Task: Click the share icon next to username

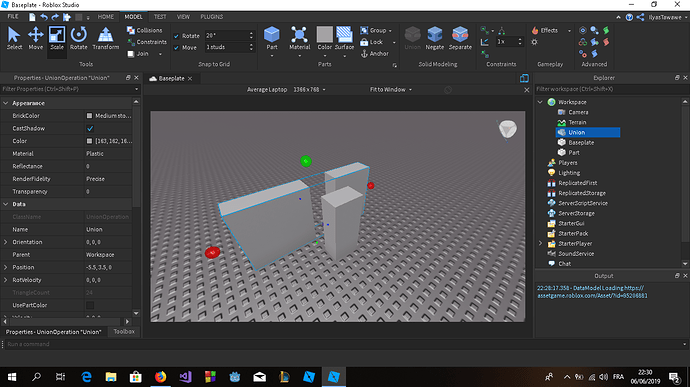Action: 640,17
